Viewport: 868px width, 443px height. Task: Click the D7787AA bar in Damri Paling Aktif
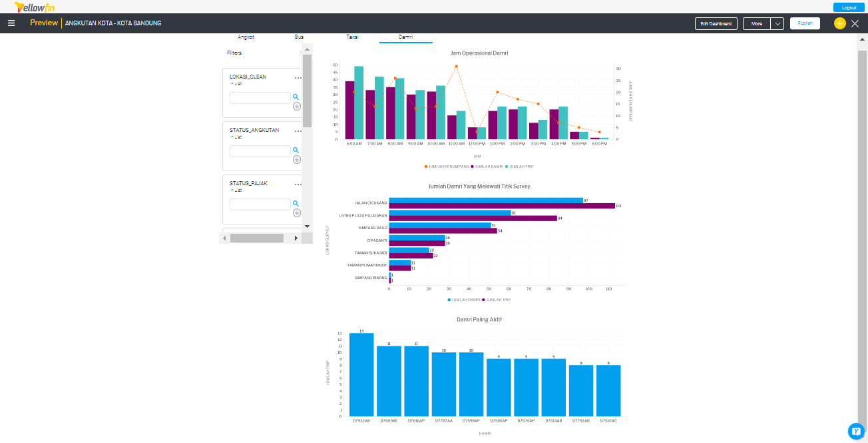[444, 384]
